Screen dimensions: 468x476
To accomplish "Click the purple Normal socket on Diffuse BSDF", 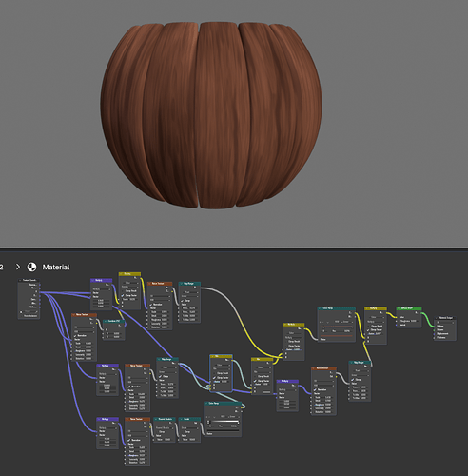I will 397,325.
